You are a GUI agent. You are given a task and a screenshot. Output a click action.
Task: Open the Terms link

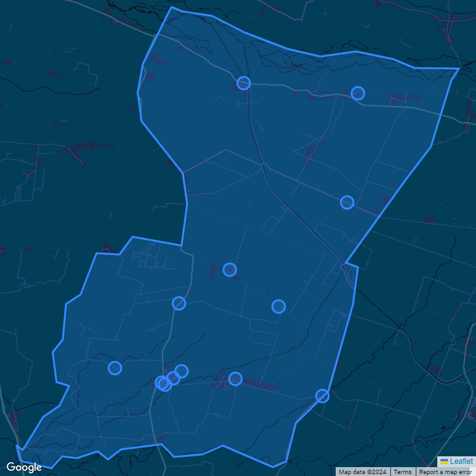[x=402, y=472]
